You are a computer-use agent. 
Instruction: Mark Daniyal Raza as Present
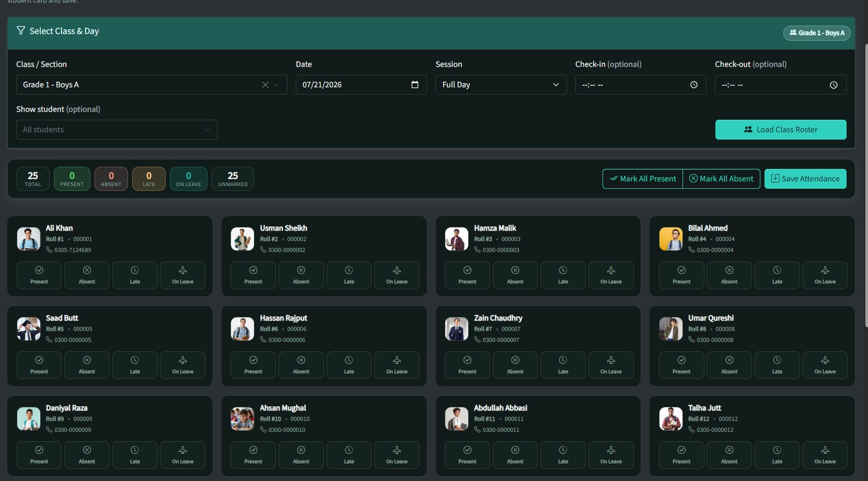click(39, 455)
